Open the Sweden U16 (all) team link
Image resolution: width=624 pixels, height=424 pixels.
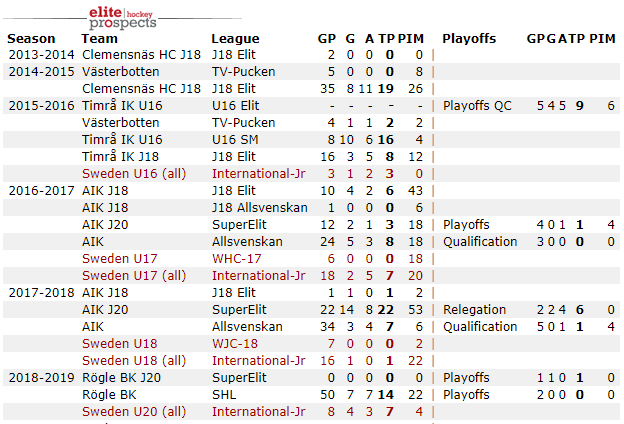[133, 173]
